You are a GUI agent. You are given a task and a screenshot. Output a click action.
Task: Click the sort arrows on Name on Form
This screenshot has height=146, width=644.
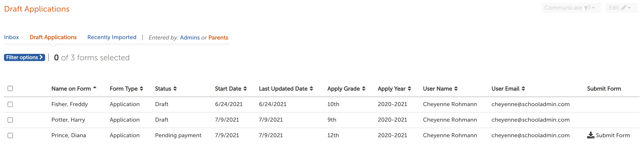pos(95,87)
